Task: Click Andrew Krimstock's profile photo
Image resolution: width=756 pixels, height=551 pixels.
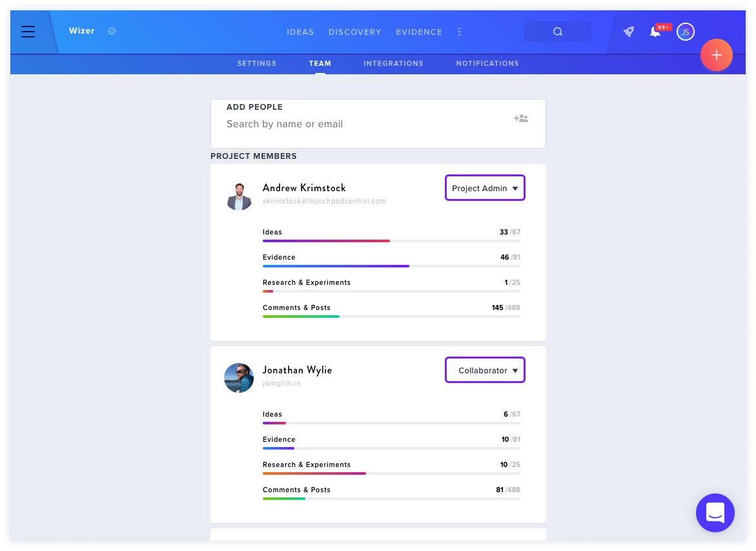Action: coord(239,196)
